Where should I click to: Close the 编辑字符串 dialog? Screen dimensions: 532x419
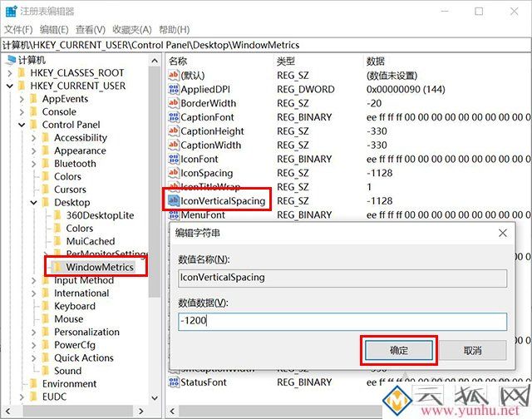pyautogui.click(x=501, y=234)
